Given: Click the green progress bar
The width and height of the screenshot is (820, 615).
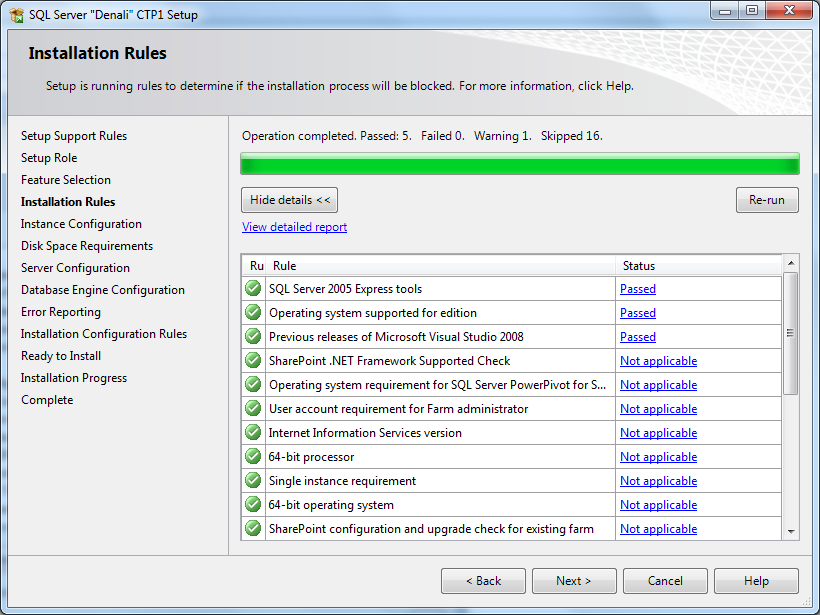Looking at the screenshot, I should pyautogui.click(x=520, y=164).
